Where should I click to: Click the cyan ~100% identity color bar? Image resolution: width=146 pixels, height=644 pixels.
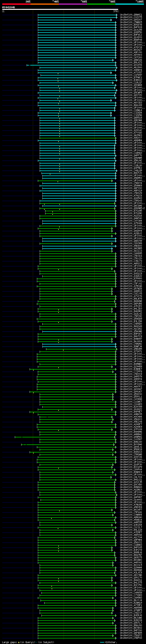click(x=130, y=4)
